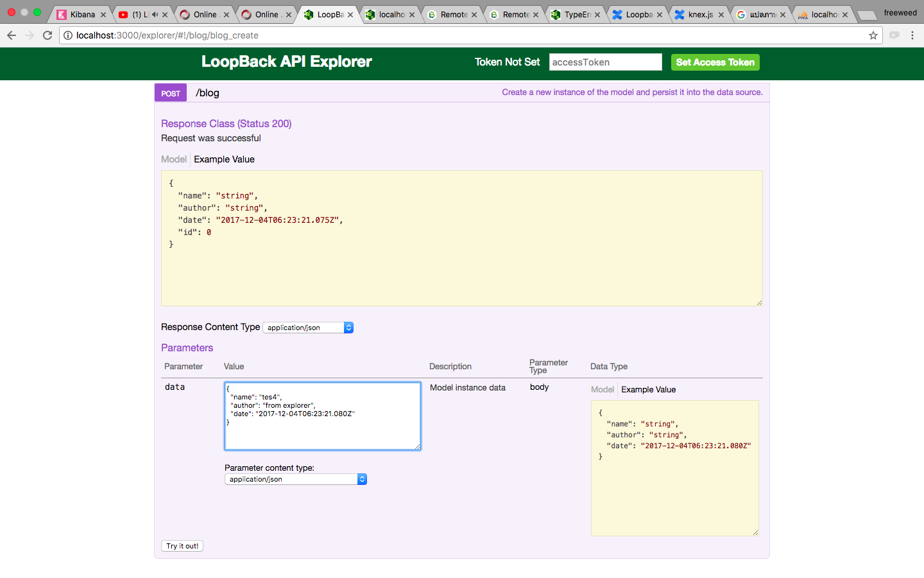Close the phpMyAdmin localhost tab
The width and height of the screenshot is (924, 578).
coord(845,15)
